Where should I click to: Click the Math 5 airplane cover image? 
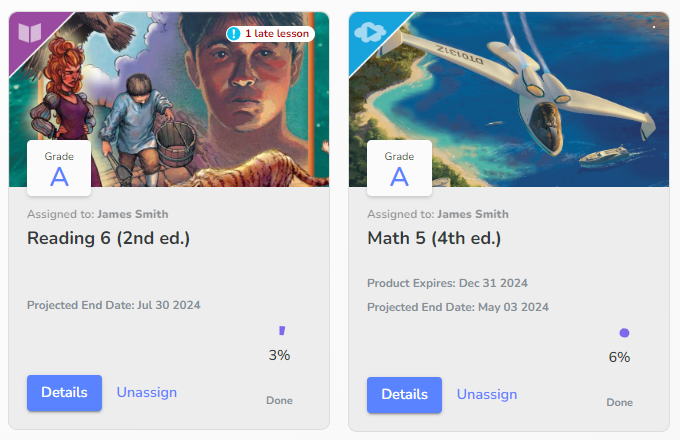pyautogui.click(x=509, y=100)
